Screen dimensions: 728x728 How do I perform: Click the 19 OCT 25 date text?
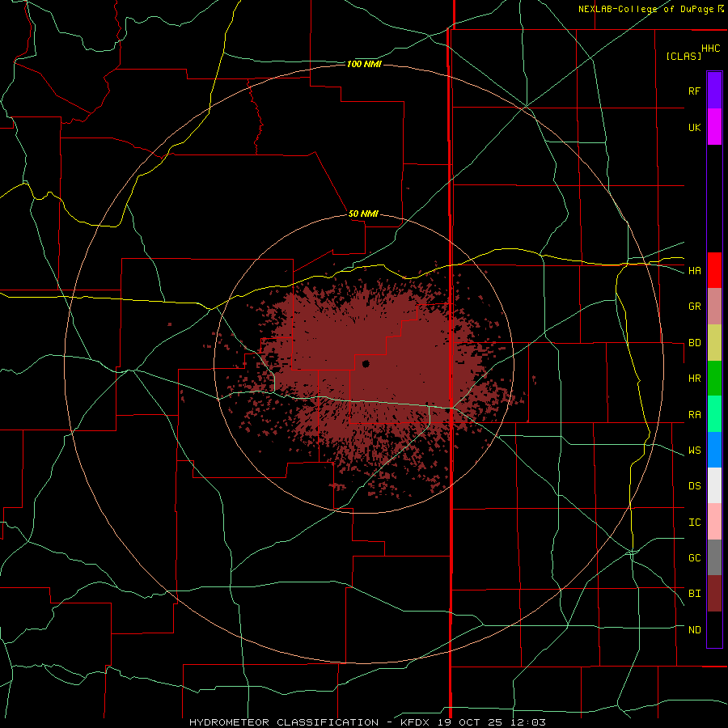point(471,722)
